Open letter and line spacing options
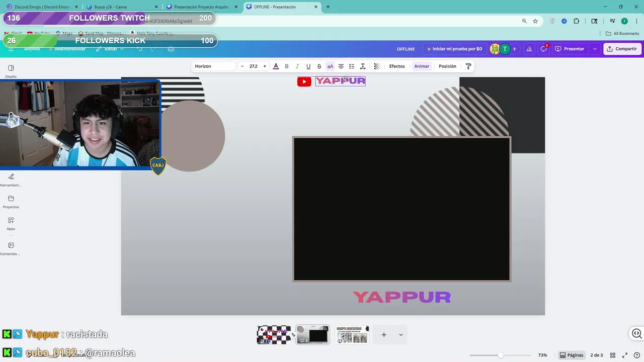The image size is (644, 362). [x=363, y=66]
